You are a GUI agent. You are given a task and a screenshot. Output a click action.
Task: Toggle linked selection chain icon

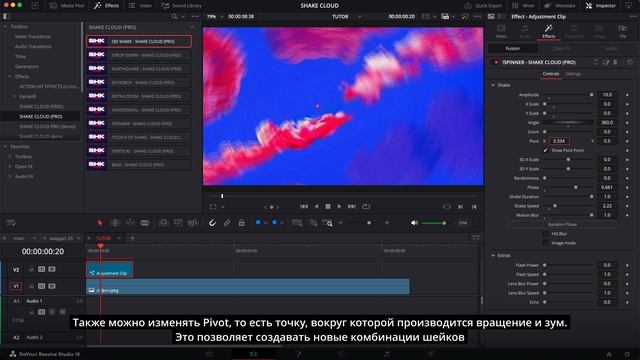[x=227, y=223]
